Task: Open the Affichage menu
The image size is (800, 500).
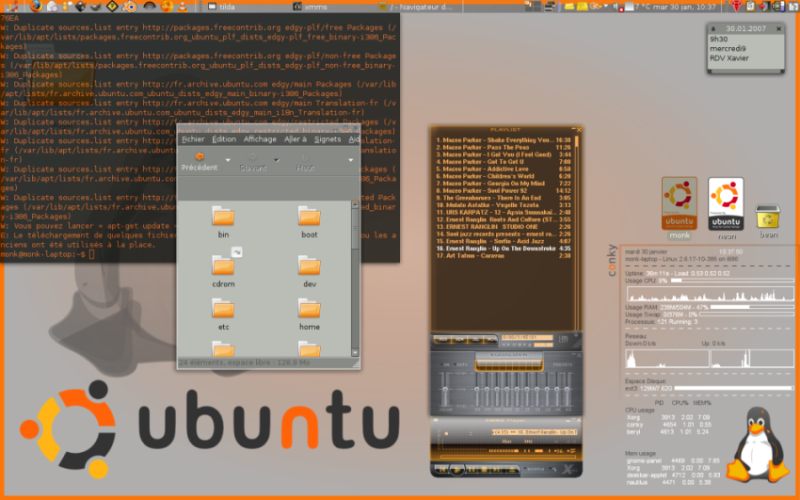Action: (260, 139)
